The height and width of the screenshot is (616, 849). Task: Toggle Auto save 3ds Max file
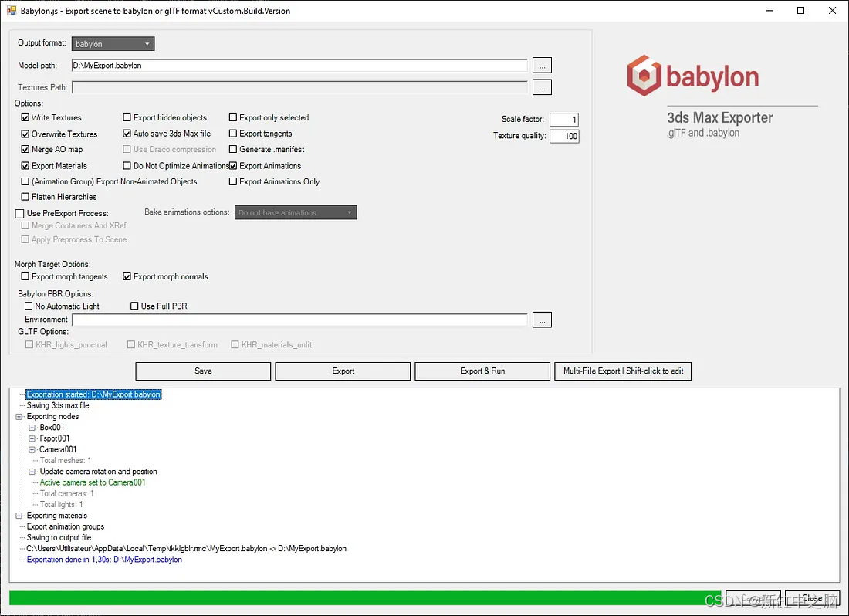[127, 134]
